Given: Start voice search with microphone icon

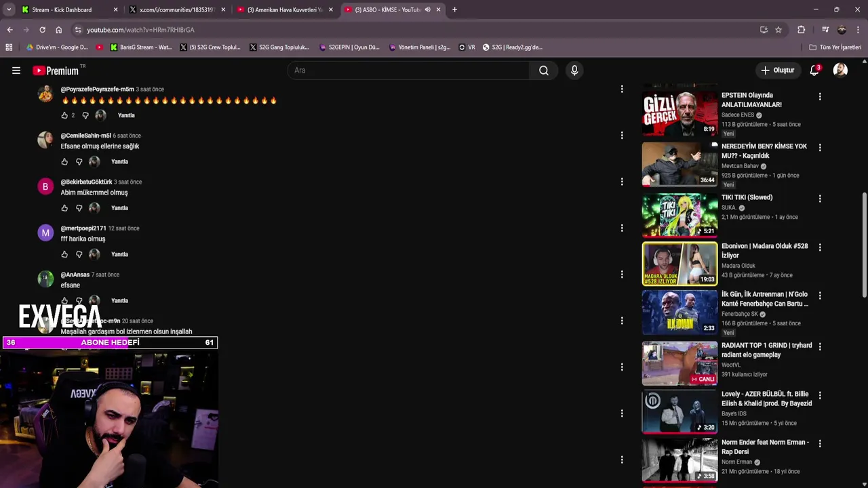Looking at the screenshot, I should click(574, 70).
